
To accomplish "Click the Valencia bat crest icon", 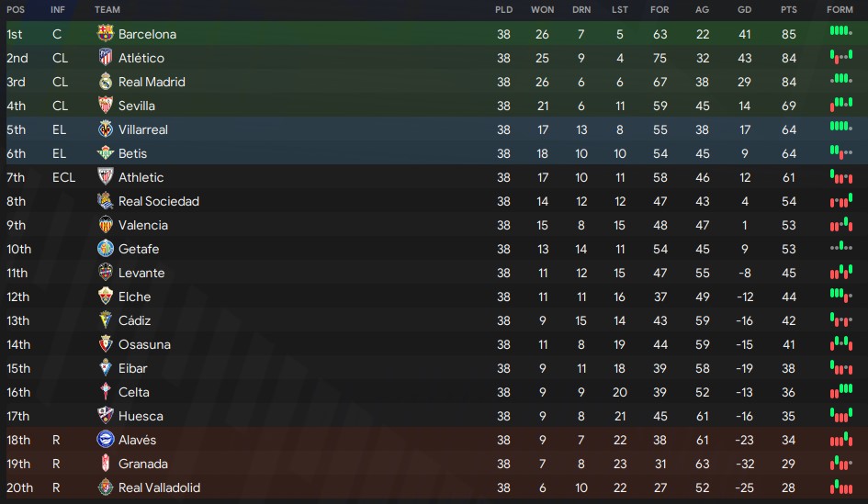I will pyautogui.click(x=106, y=225).
